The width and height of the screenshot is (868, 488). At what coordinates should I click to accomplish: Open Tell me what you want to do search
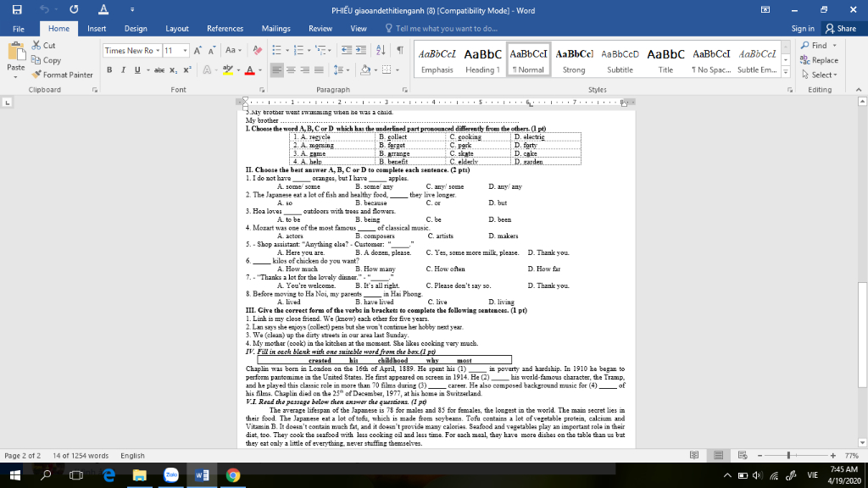(x=441, y=29)
